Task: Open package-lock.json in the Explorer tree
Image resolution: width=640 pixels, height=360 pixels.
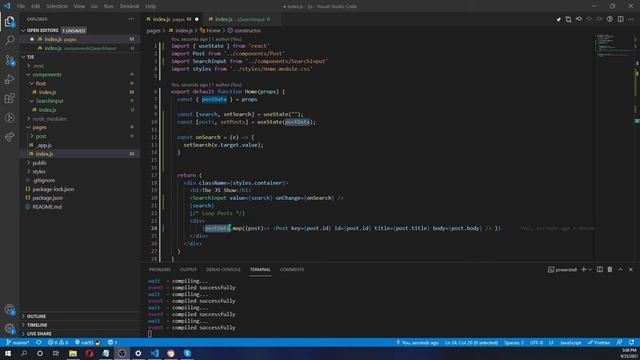Action: point(80,189)
